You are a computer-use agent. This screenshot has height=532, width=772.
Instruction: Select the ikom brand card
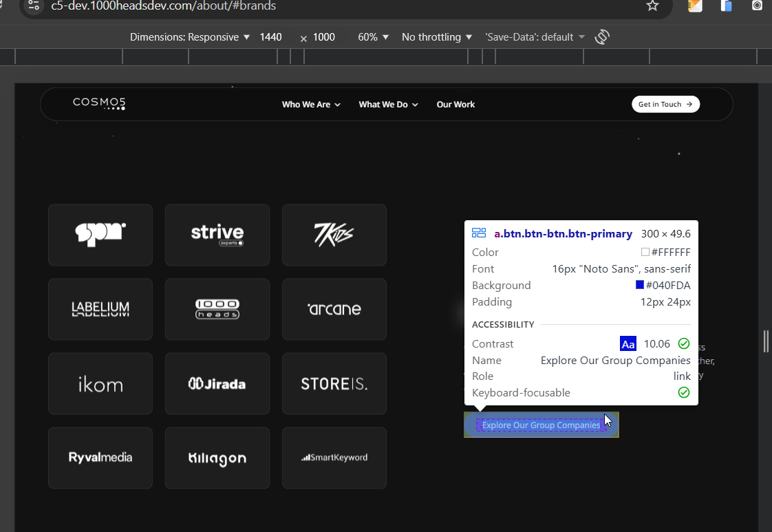(x=100, y=384)
